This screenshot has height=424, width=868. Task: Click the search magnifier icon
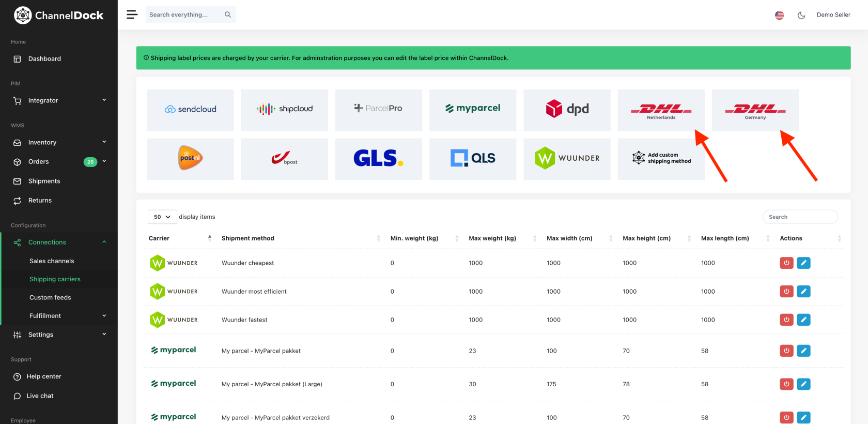(x=227, y=14)
